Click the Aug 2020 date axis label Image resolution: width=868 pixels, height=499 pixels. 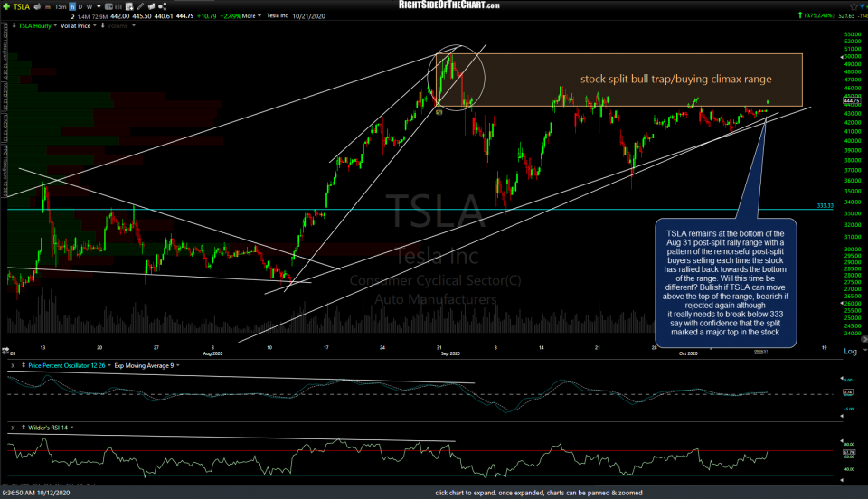(x=212, y=353)
